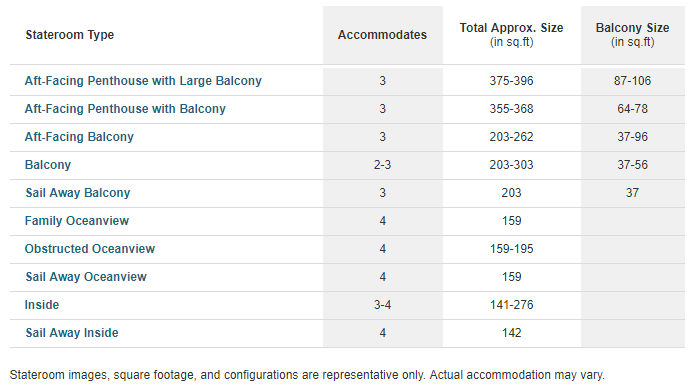Screen dimensions: 691x391
Task: Click the disclaimer text below the table
Action: click(x=307, y=375)
